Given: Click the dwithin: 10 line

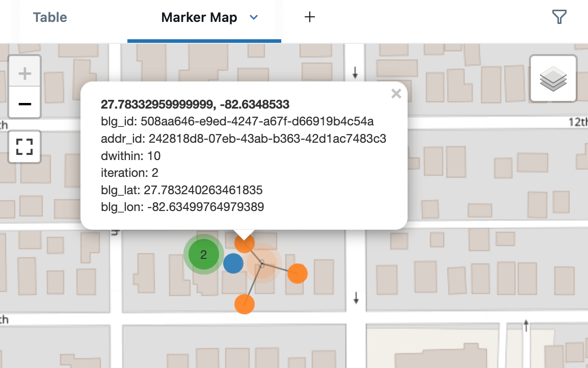Looking at the screenshot, I should 130,155.
